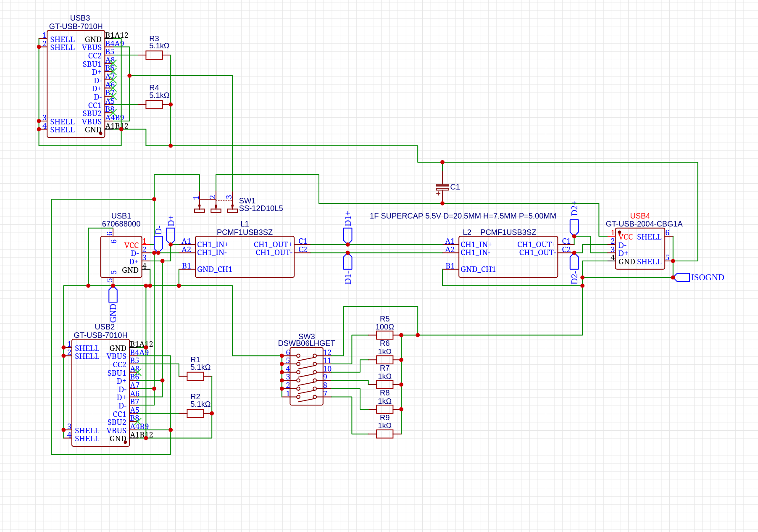
Task: Click the SS-12D10L5 part label
Action: [261, 208]
